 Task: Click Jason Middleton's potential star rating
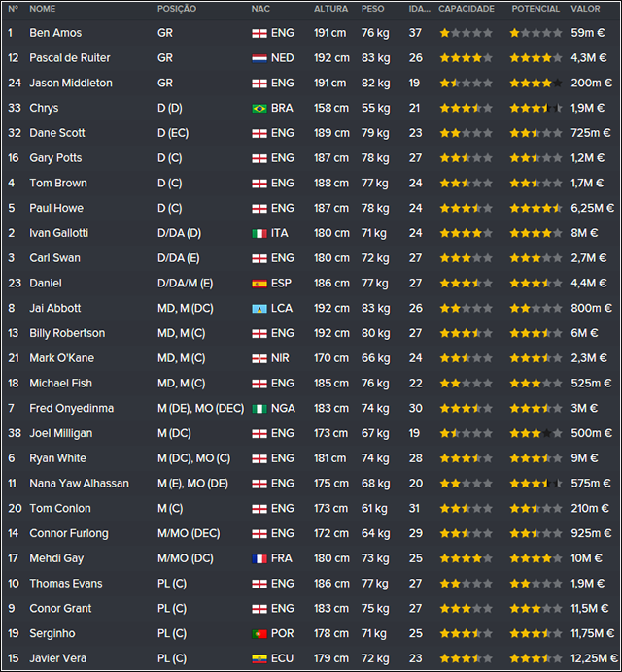(536, 84)
